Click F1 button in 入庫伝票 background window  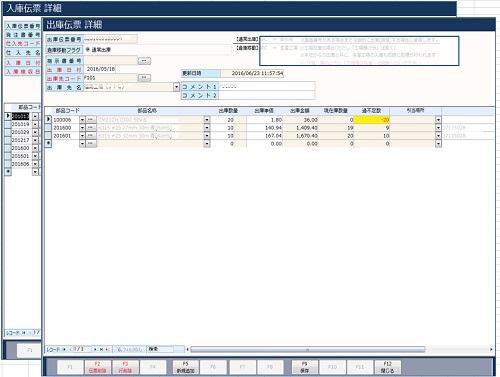coord(29,350)
